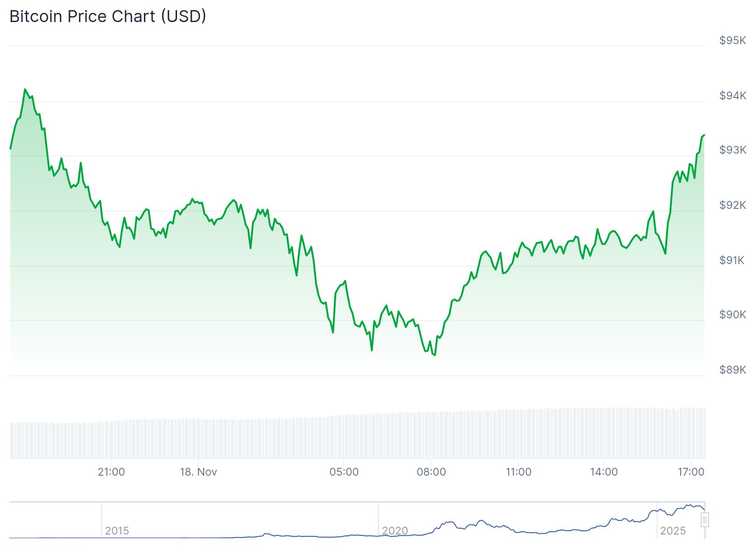Click the 2025 marker in the navigator

coord(673,531)
